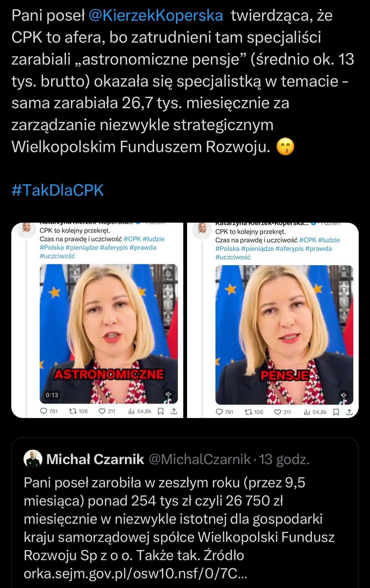Open the @KierzekKoperska mention link
The width and height of the screenshot is (370, 588).
coord(156,15)
